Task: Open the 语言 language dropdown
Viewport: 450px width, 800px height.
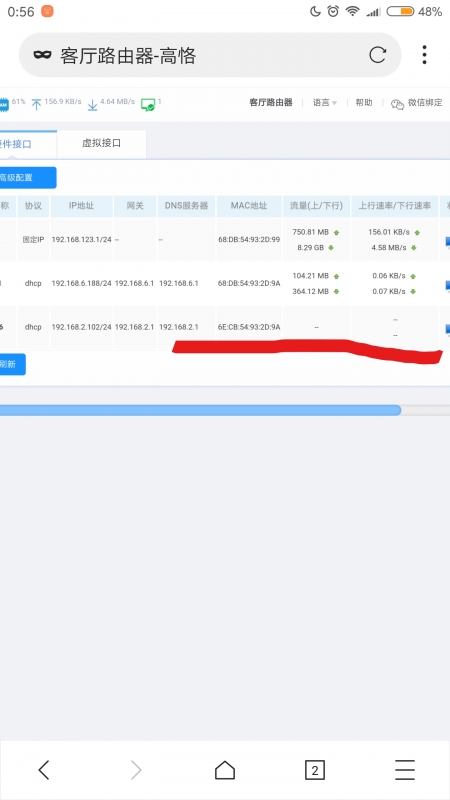Action: pos(325,103)
